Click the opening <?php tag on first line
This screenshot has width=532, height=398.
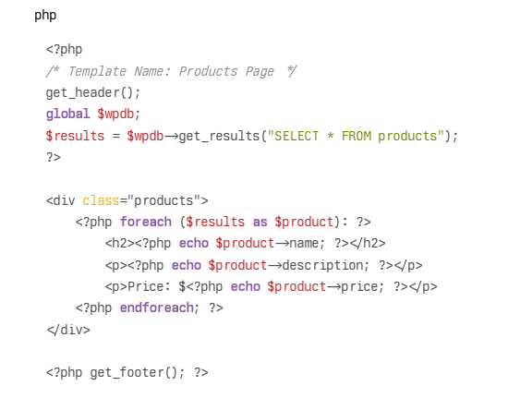click(64, 50)
